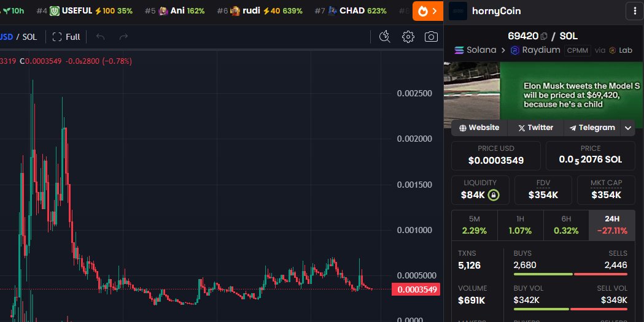Viewport: 644px width, 322px height.
Task: Click the 0.002500 price axis label
Action: tap(414, 93)
